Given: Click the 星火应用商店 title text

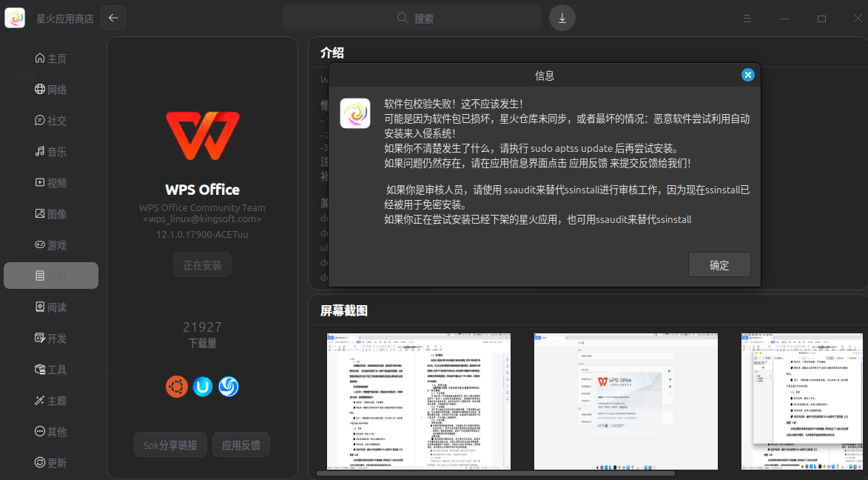Looking at the screenshot, I should 65,19.
